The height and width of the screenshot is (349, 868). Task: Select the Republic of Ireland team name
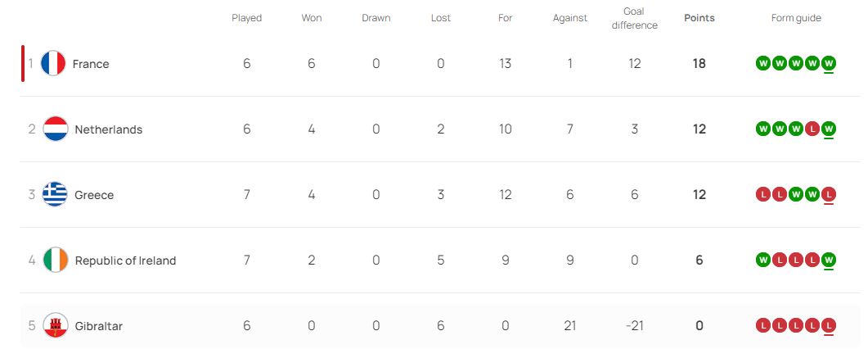point(126,261)
